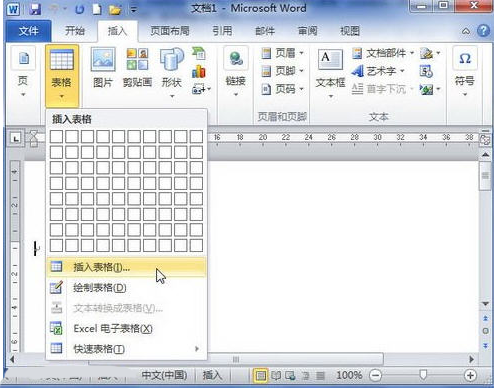Click the horizontal scrollbar right arrow

(472, 359)
